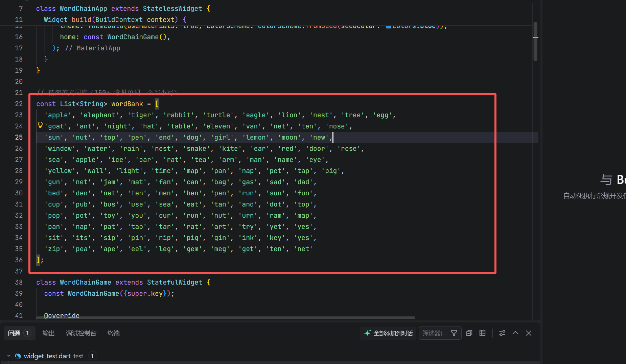The height and width of the screenshot is (364, 626).
Task: Select the widget_test.dart problems entry
Action: [x=270, y=356]
